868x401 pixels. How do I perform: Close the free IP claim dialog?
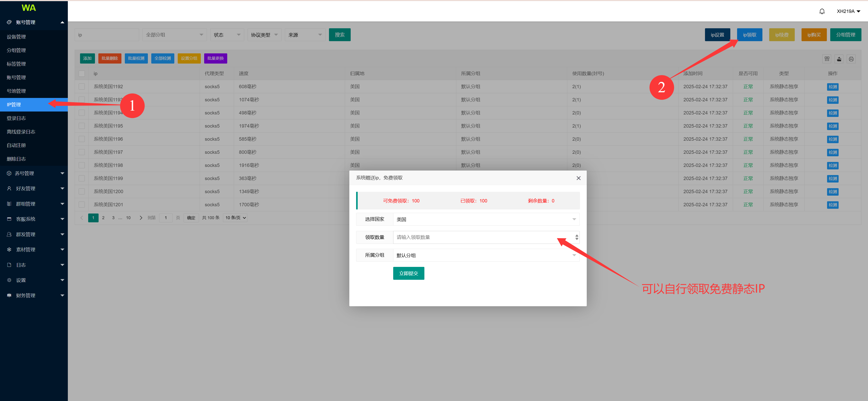point(578,178)
